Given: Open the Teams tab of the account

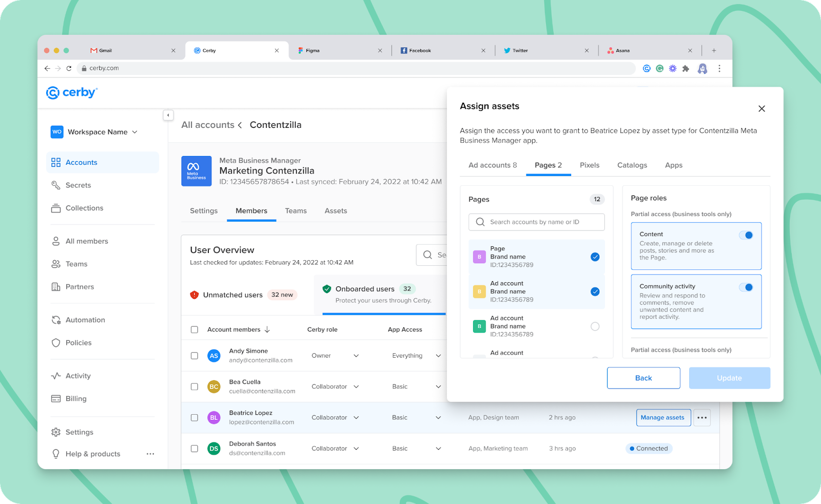Looking at the screenshot, I should tap(296, 211).
